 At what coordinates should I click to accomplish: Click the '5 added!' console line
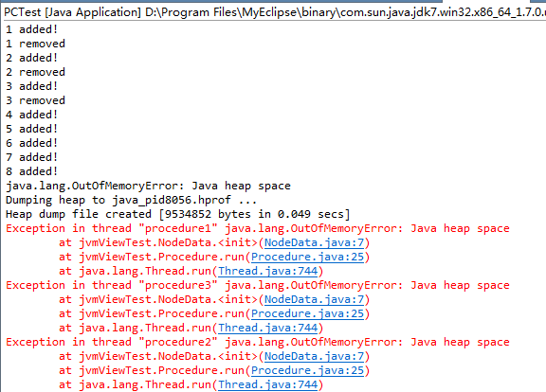click(31, 129)
